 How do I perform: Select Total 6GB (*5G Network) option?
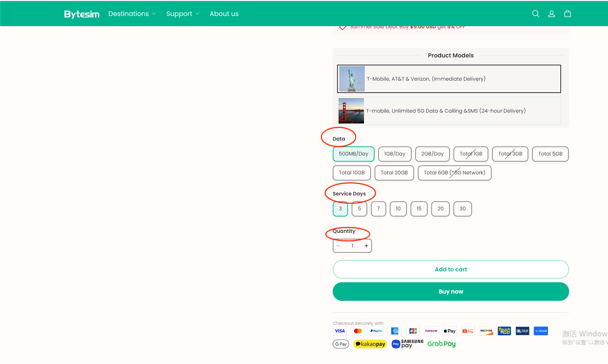[455, 173]
